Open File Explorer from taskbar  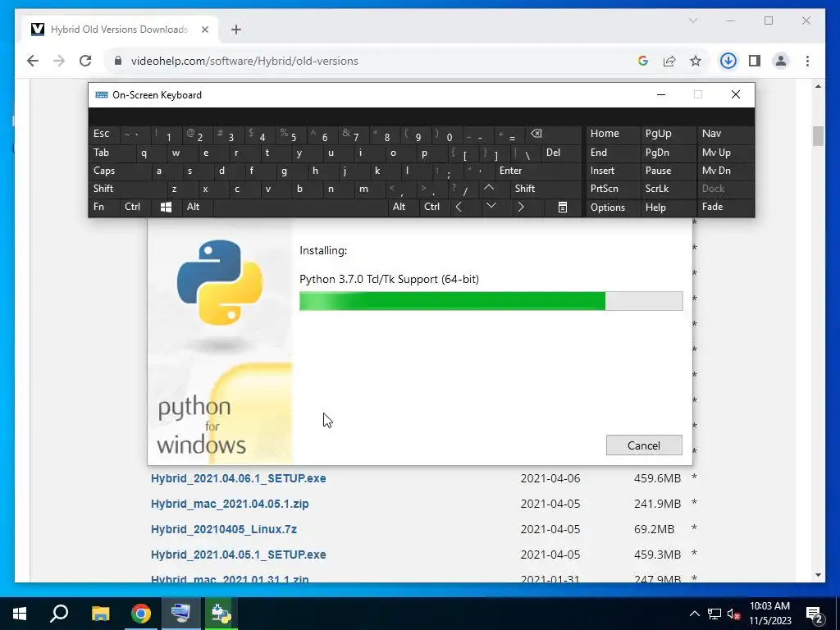pyautogui.click(x=100, y=614)
